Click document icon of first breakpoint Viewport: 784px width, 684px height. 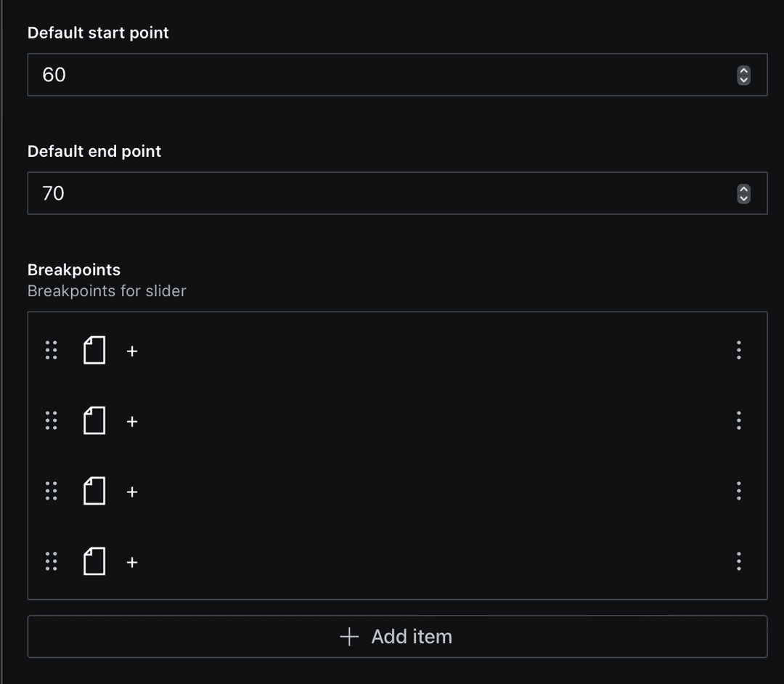pos(94,350)
